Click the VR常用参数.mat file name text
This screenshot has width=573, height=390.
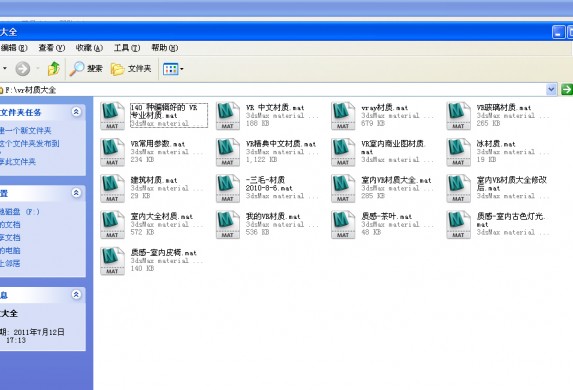tap(158, 144)
